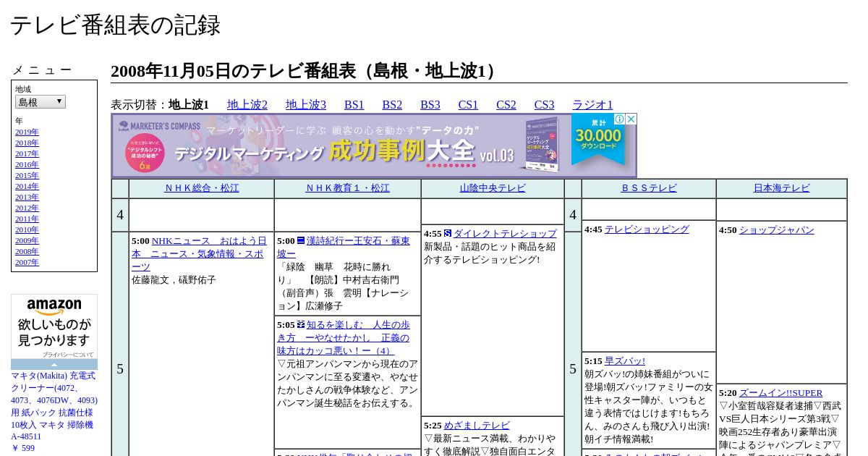Screen dimensions: 868x456
Task: Open channel header 日本海テレビ
Action: pyautogui.click(x=781, y=188)
